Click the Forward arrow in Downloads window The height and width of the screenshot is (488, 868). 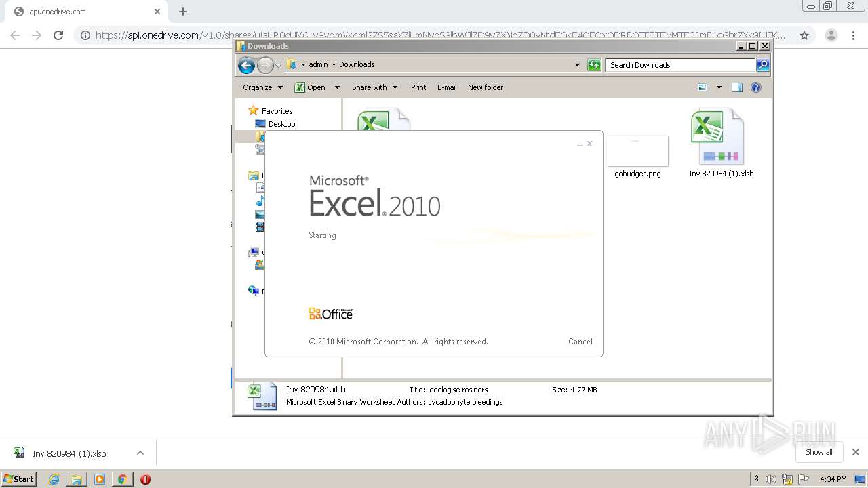coord(265,65)
